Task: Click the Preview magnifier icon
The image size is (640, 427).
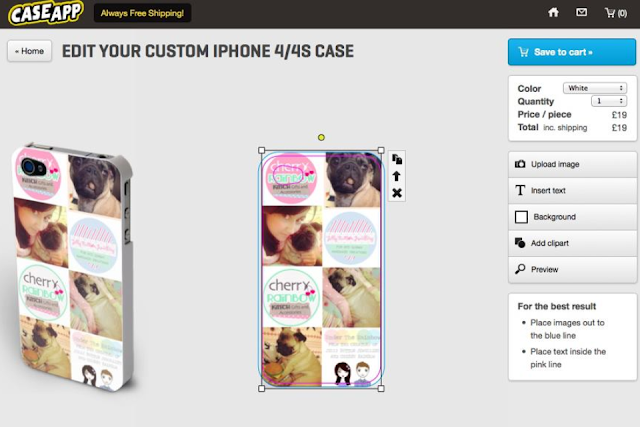Action: 520,269
